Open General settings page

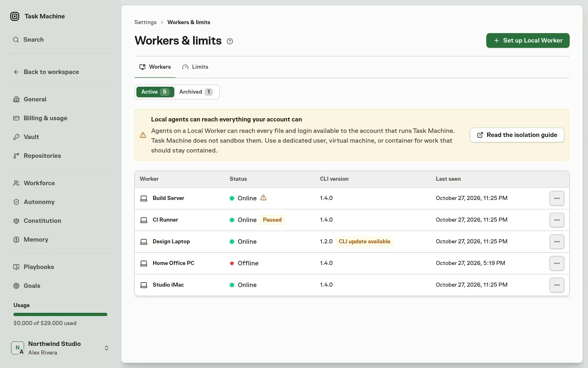(x=60, y=99)
